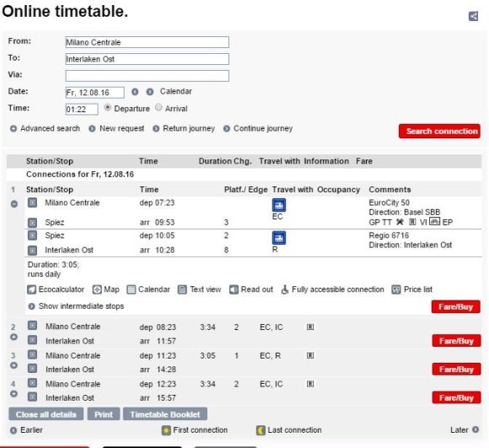The width and height of the screenshot is (489, 448).
Task: Click the Last connection moon icon
Action: (261, 430)
